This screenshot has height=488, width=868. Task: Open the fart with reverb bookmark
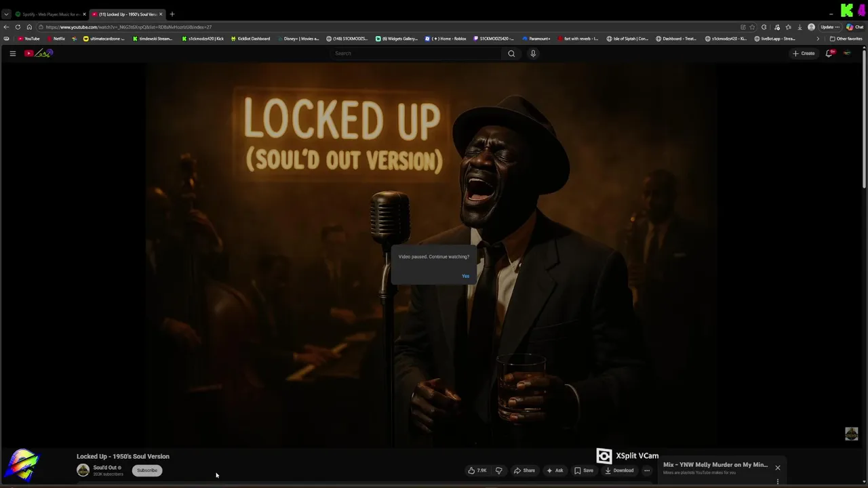click(x=578, y=39)
